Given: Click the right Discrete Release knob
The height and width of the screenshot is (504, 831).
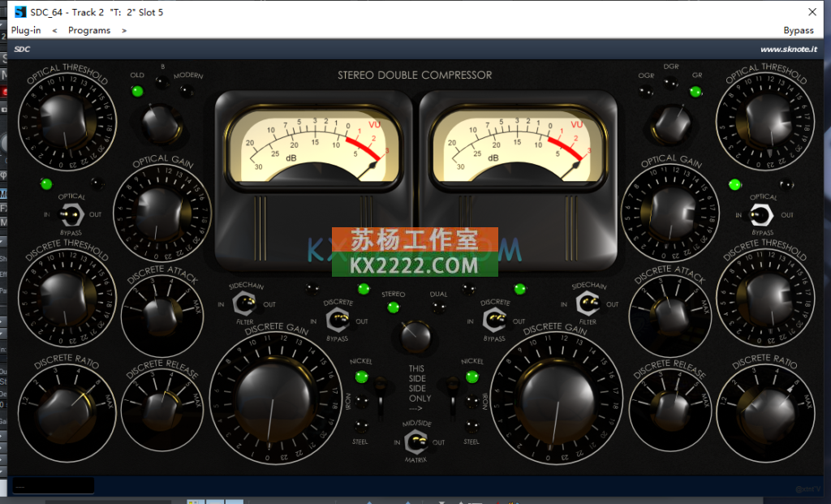Looking at the screenshot, I should 670,411.
